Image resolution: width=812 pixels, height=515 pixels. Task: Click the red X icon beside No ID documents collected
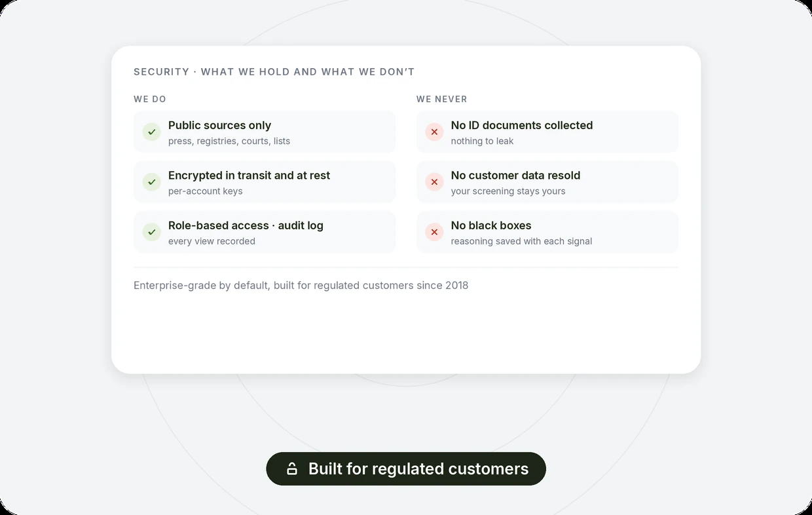434,132
